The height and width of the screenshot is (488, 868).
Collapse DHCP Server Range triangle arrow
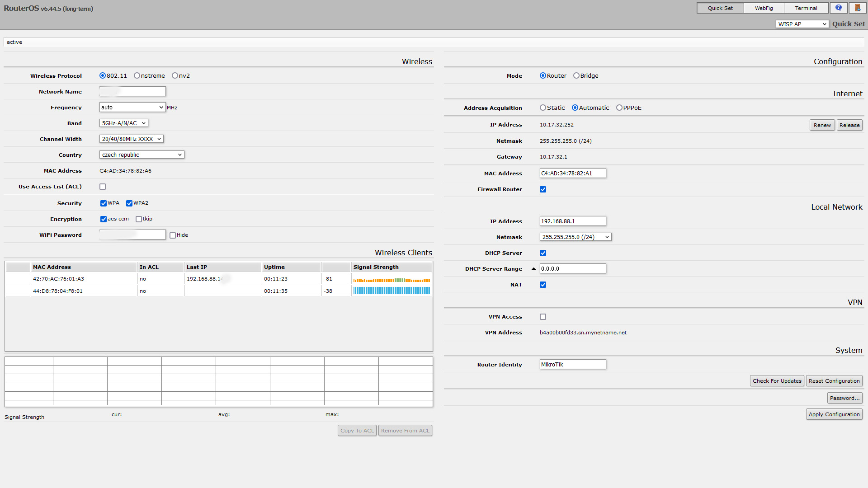533,269
